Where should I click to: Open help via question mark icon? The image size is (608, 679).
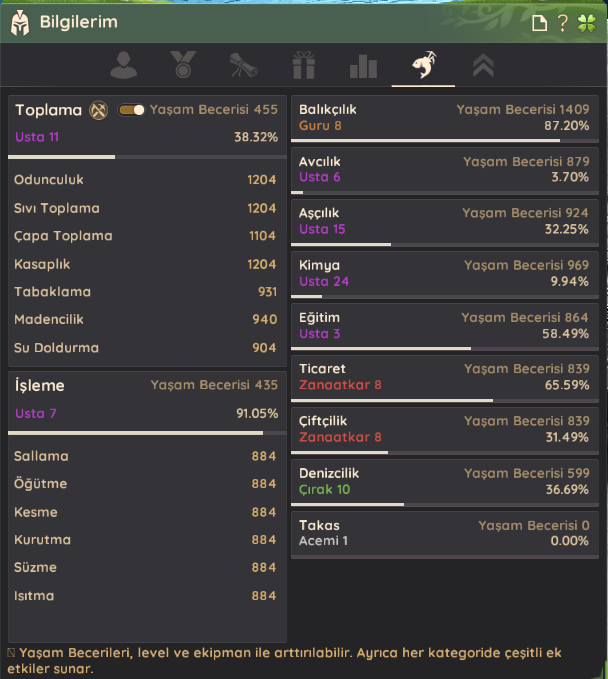pos(563,22)
